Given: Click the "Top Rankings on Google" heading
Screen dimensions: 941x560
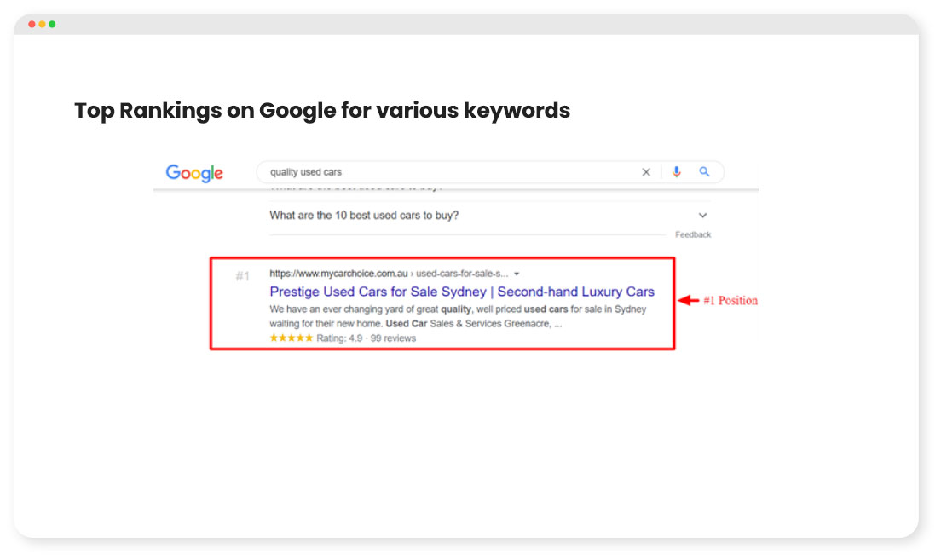Looking at the screenshot, I should (x=322, y=111).
